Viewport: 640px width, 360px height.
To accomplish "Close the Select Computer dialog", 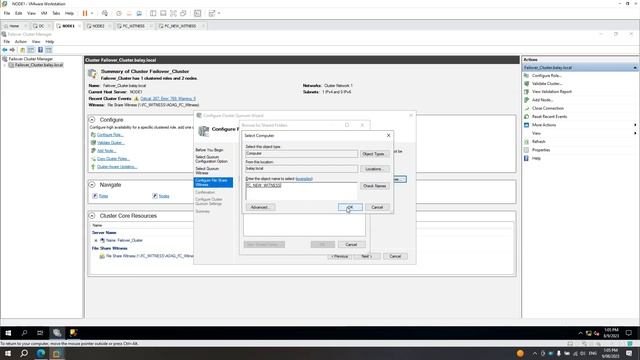I will (x=389, y=135).
